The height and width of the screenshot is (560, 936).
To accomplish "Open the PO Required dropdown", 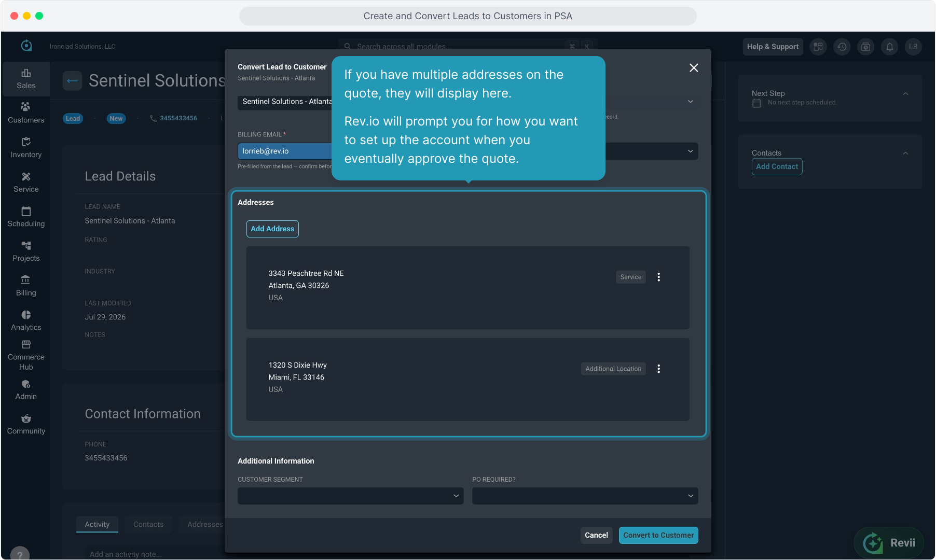I will pos(585,496).
